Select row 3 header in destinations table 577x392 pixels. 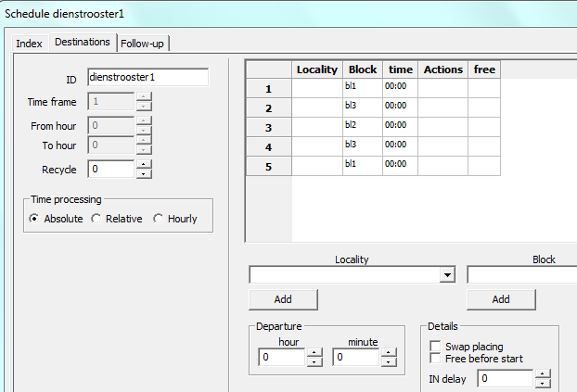coord(268,127)
